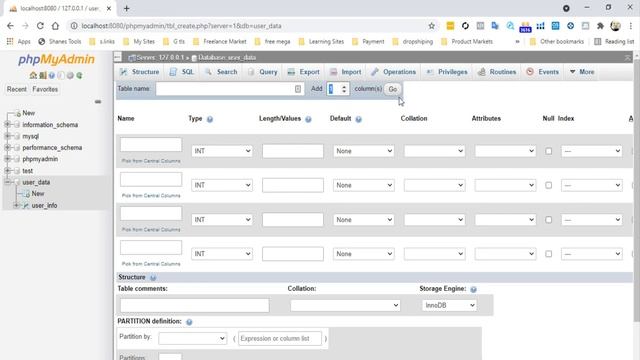Click Database user_data breadcrumb link
Image resolution: width=640 pixels, height=360 pixels.
coord(227,58)
